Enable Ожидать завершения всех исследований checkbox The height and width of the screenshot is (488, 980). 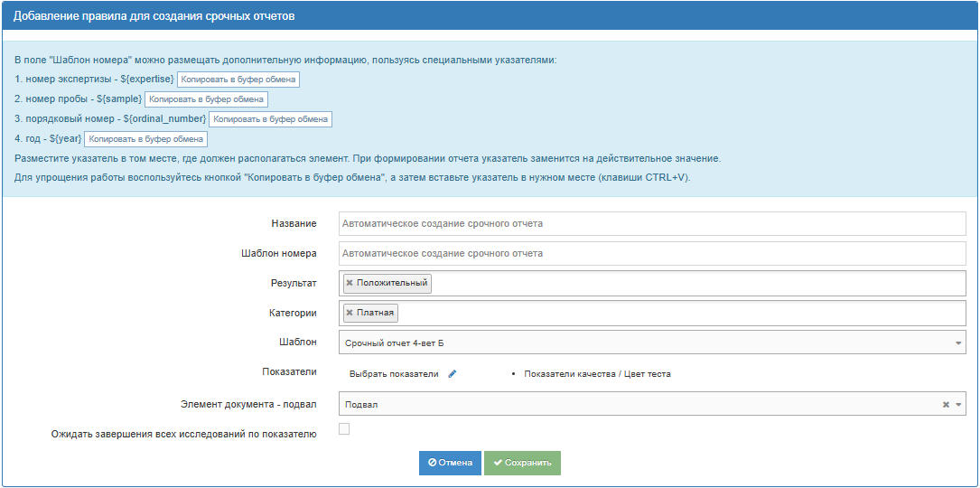tap(344, 429)
